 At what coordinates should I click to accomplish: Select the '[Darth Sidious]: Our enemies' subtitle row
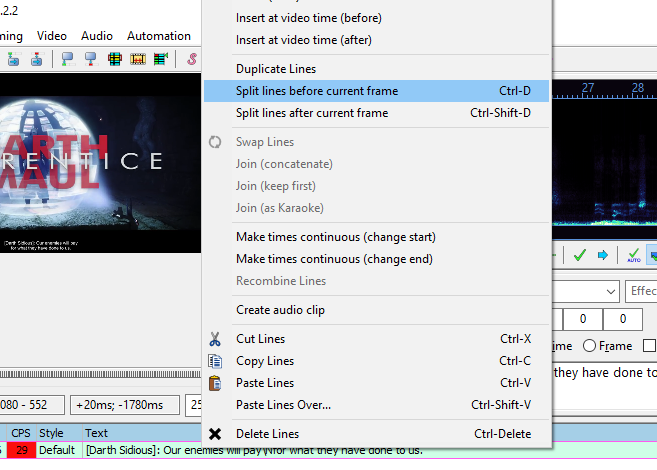328,450
